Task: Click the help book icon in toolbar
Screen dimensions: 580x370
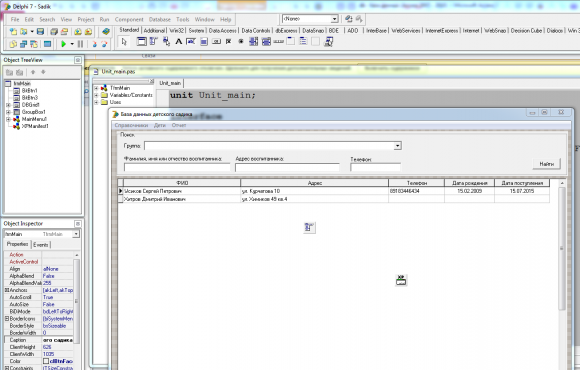Action: [x=106, y=32]
